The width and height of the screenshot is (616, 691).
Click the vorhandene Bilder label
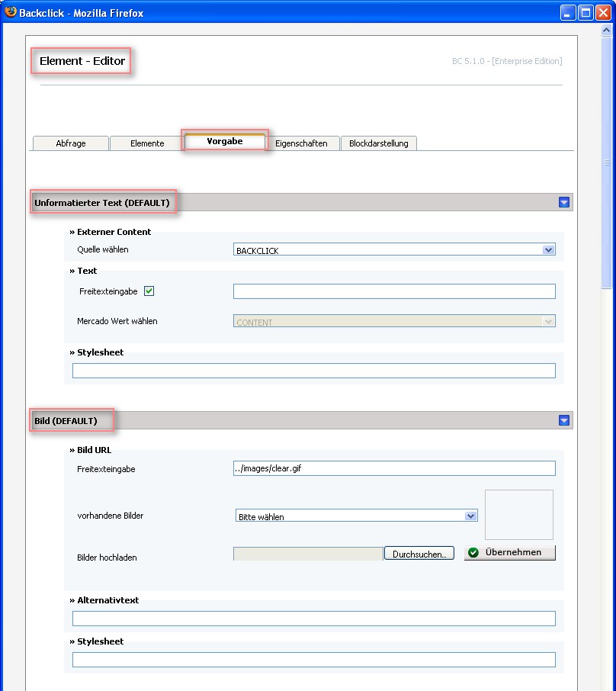[x=110, y=516]
